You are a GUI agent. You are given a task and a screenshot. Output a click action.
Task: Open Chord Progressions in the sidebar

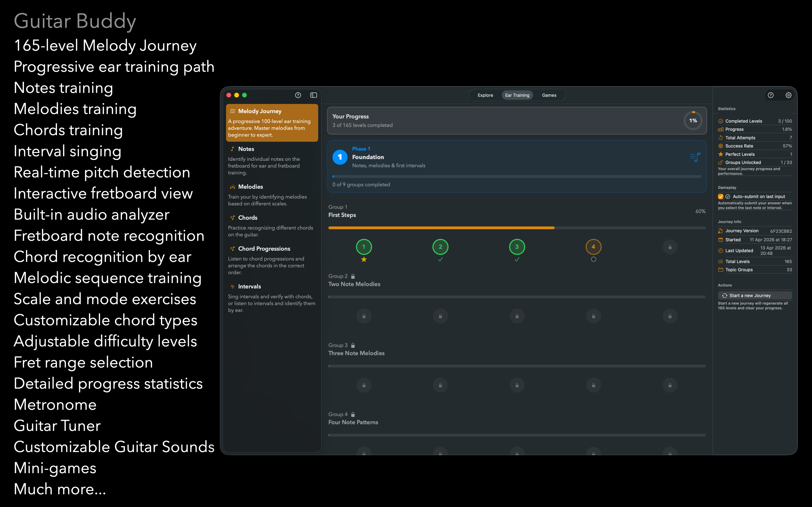pyautogui.click(x=272, y=260)
